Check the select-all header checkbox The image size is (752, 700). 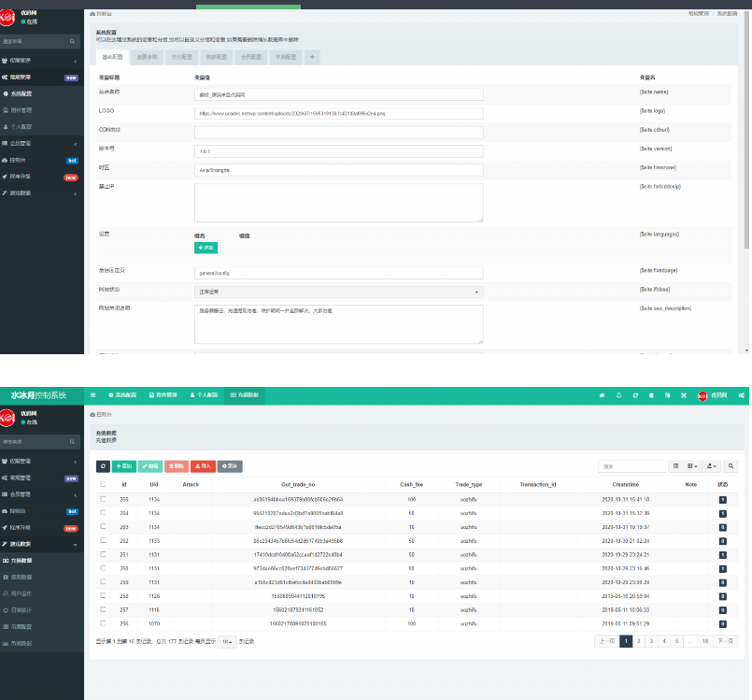[x=103, y=485]
